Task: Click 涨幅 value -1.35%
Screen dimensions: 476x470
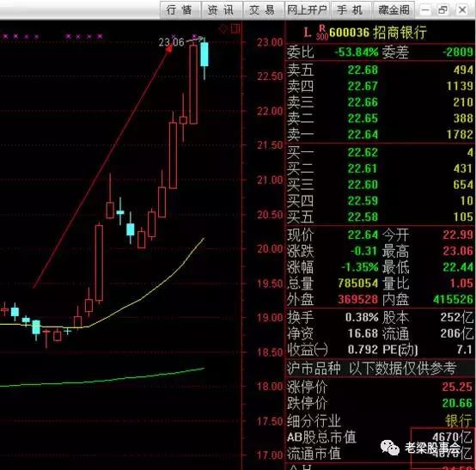Action: pos(360,267)
